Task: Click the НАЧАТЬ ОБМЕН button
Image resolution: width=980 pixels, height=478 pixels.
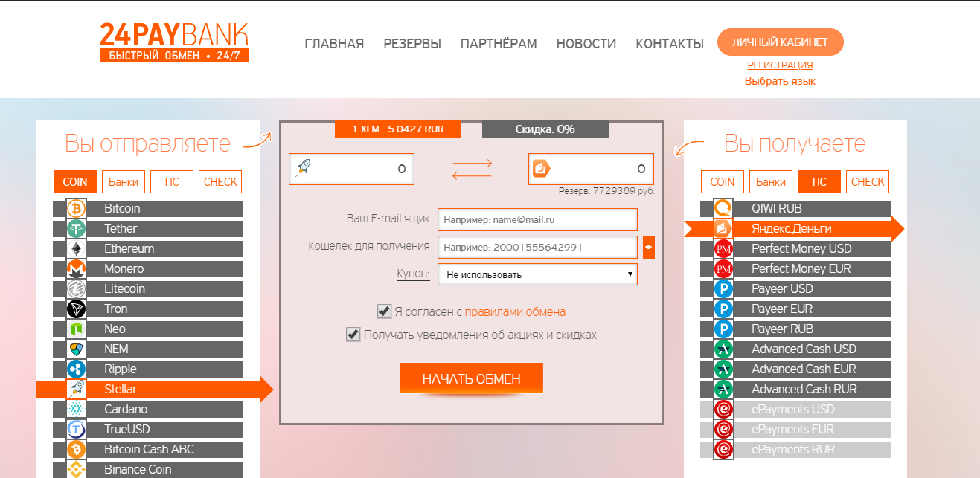Action: [x=471, y=378]
